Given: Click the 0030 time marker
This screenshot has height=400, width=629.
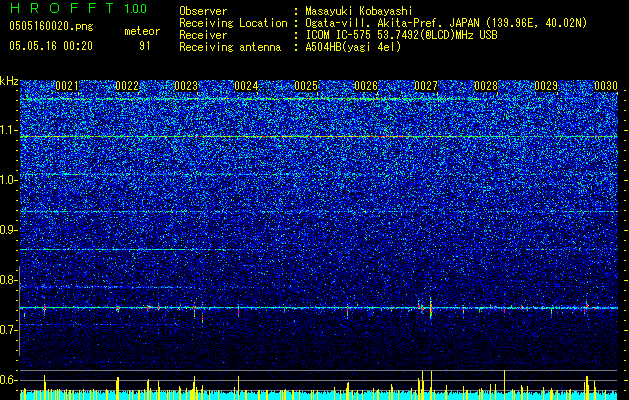Looking at the screenshot, I should tap(606, 86).
